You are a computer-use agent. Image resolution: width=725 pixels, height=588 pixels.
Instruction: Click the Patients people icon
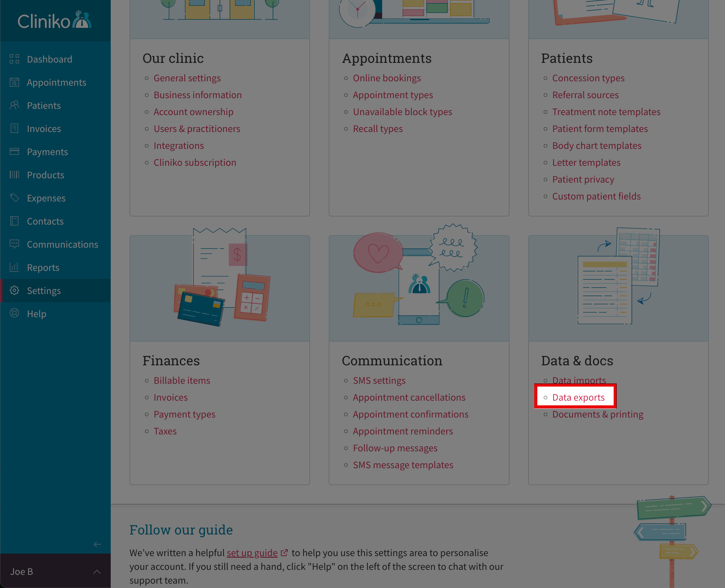point(14,105)
